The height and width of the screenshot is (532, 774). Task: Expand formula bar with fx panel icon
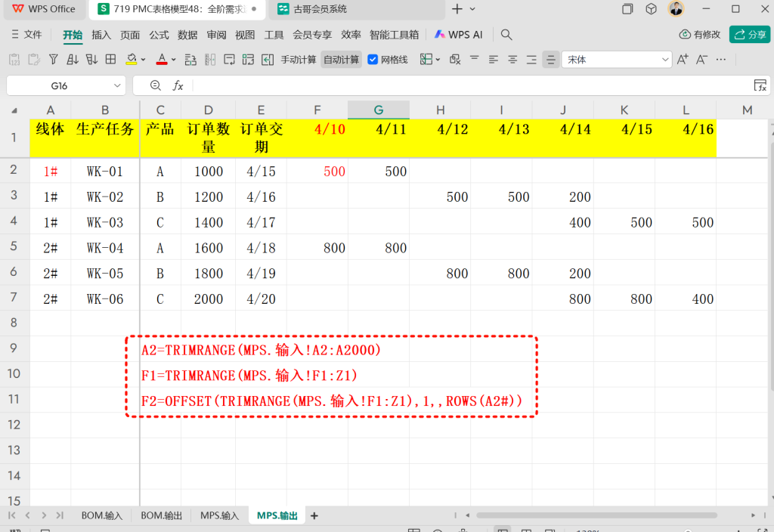pos(760,86)
